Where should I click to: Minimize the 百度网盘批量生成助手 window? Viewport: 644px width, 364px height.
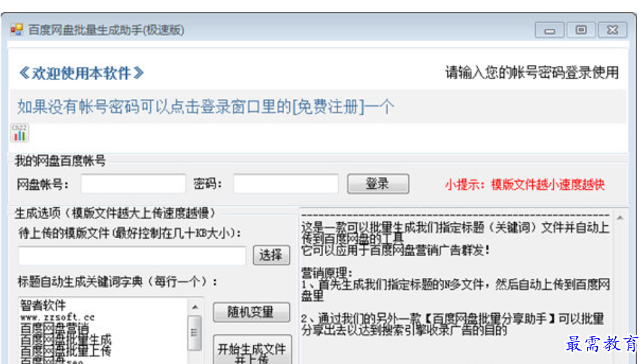point(550,30)
